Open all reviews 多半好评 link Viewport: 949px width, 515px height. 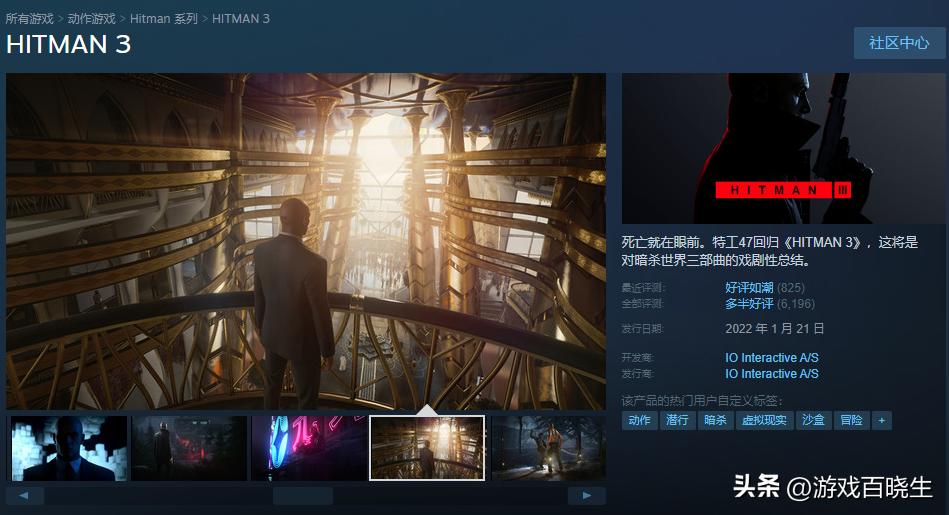pos(749,304)
